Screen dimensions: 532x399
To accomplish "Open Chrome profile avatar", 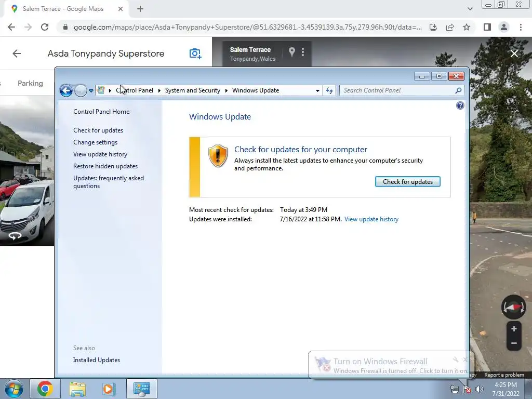I will [x=504, y=27].
